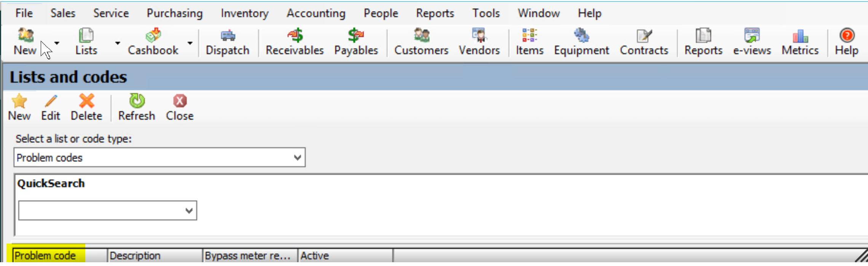Screen dimensions: 868x266
Task: Expand the Cashbook dropdown arrow
Action: pyautogui.click(x=190, y=43)
